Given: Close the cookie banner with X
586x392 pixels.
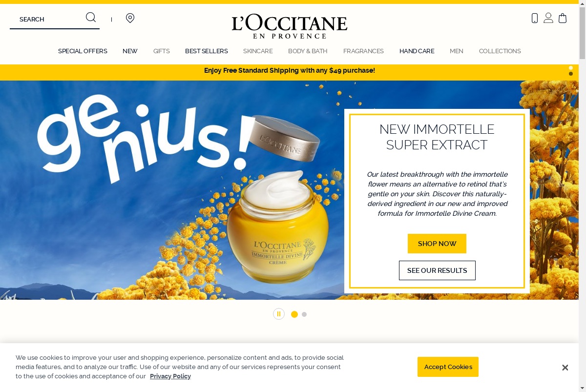Looking at the screenshot, I should click(x=565, y=368).
